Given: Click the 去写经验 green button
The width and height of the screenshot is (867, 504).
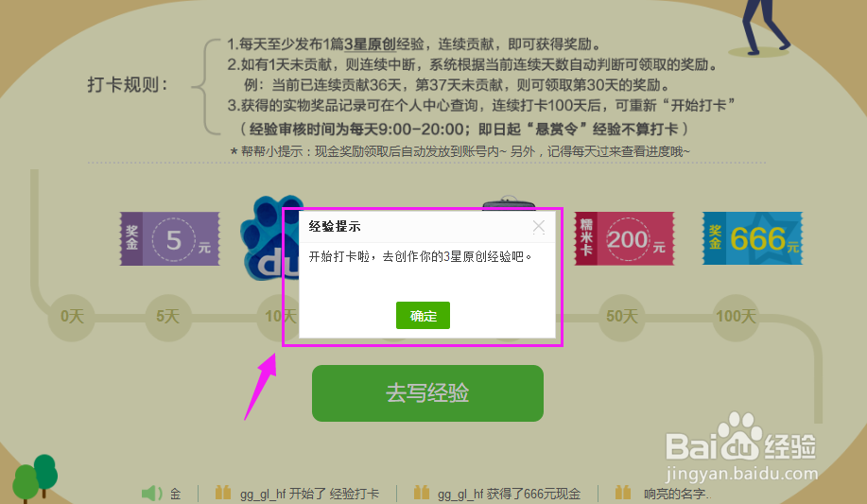Looking at the screenshot, I should [x=427, y=392].
